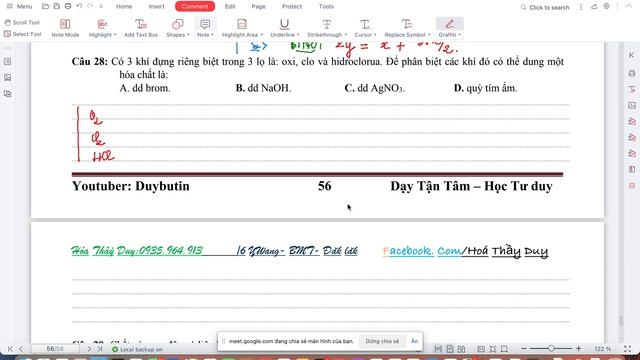
Task: Click the settings icon in top bar
Action: [x=607, y=7]
